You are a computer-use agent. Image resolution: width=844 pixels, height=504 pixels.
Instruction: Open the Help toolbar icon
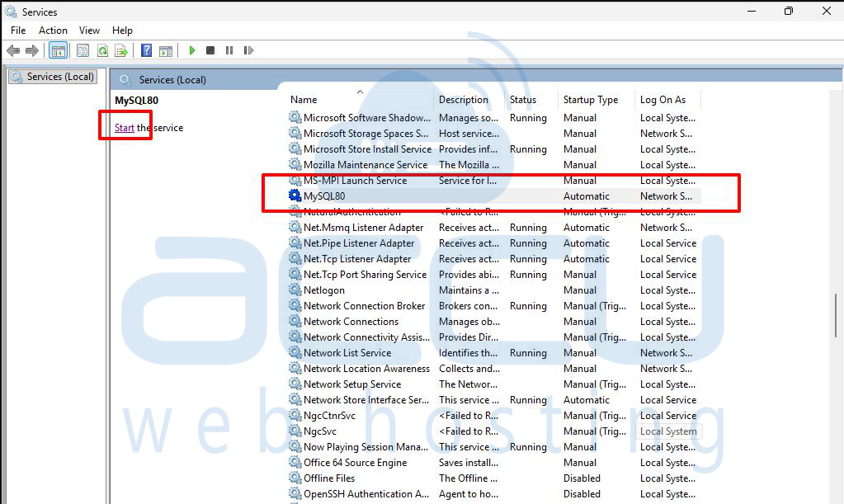(x=146, y=50)
